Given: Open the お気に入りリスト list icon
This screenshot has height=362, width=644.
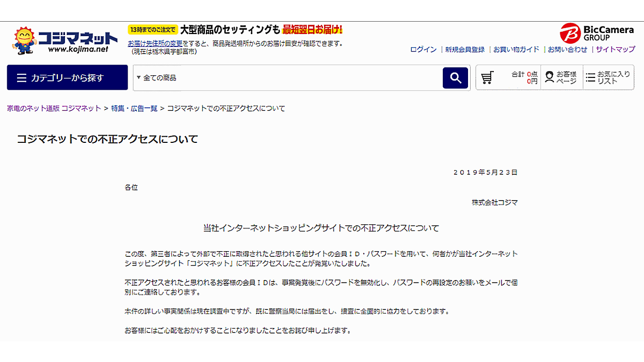Looking at the screenshot, I should click(590, 78).
